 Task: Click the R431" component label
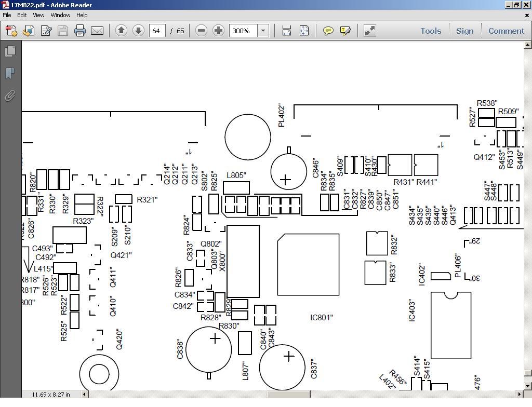pos(404,182)
